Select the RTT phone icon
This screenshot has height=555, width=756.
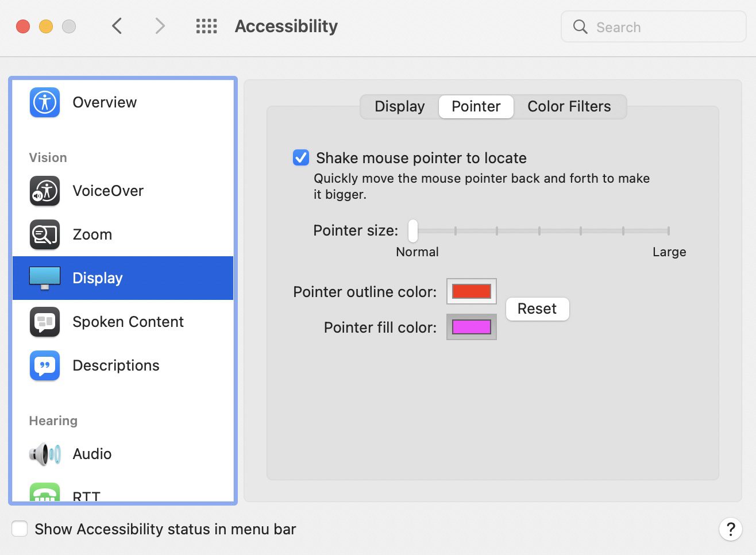[x=45, y=493]
